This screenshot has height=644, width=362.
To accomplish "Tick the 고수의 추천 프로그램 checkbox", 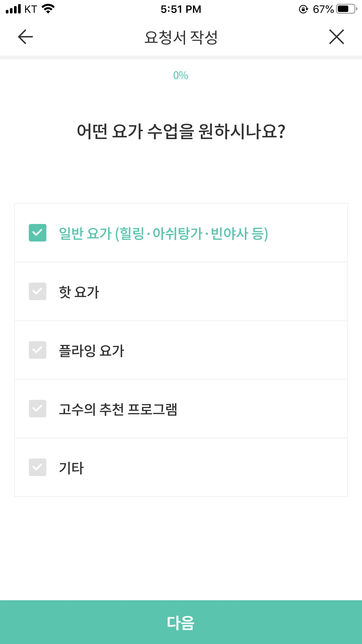I will pos(38,409).
